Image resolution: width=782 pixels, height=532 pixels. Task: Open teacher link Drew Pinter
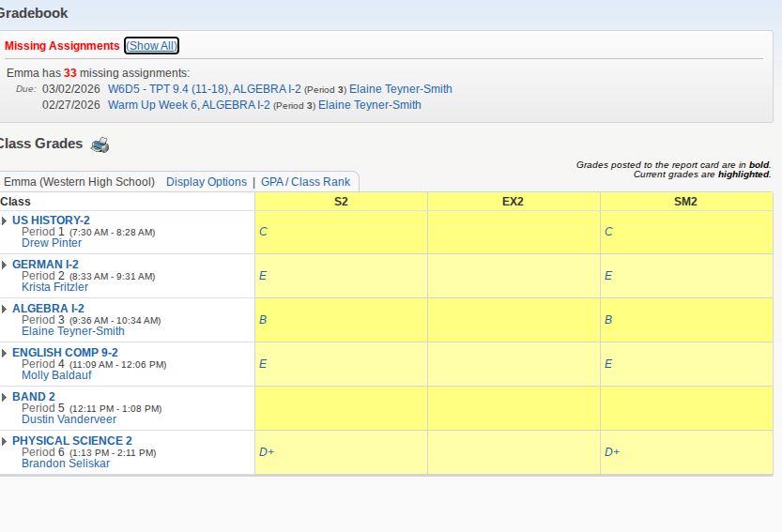[x=52, y=243]
